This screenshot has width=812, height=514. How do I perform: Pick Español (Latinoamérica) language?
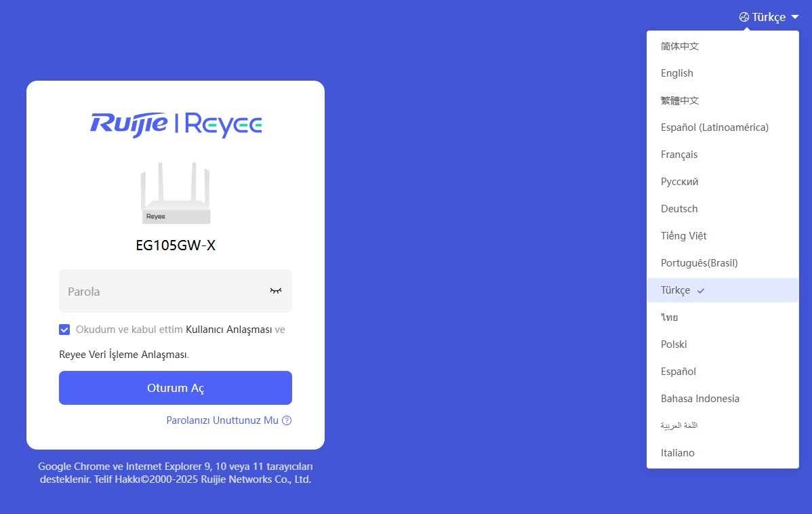coord(723,127)
